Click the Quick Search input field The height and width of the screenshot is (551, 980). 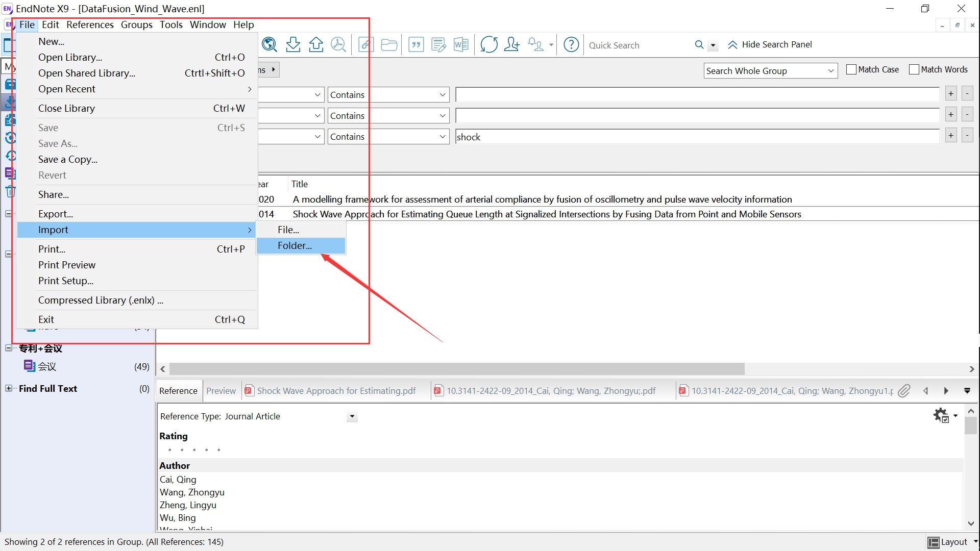tap(638, 45)
